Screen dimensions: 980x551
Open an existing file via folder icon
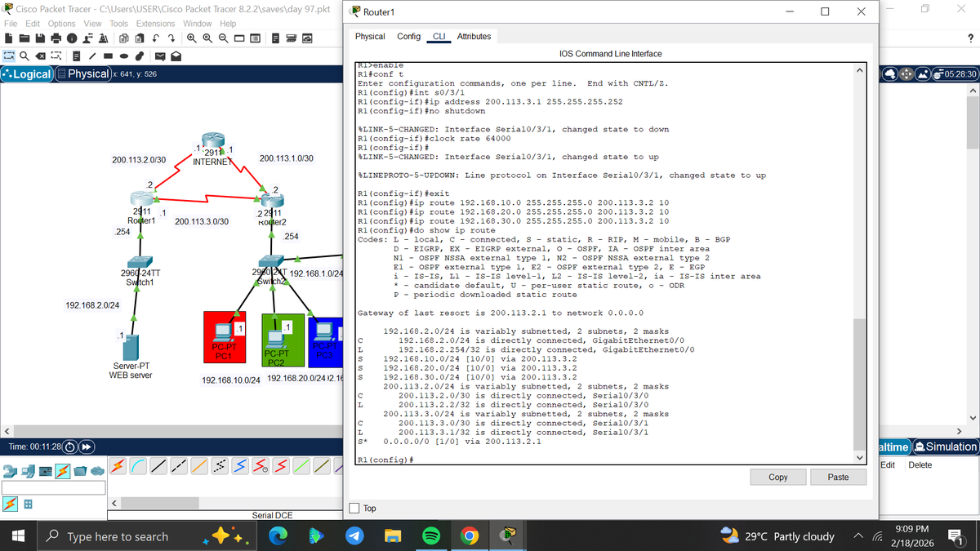[x=24, y=38]
